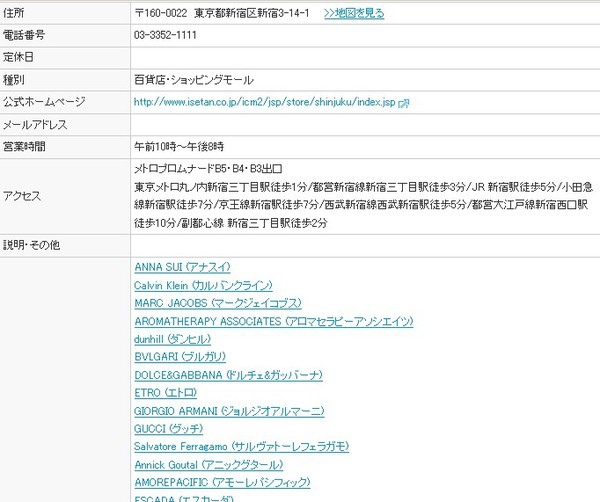This screenshot has height=502, width=600.
Task: Click the business hours 午前10時～午後8時
Action: coord(179,147)
